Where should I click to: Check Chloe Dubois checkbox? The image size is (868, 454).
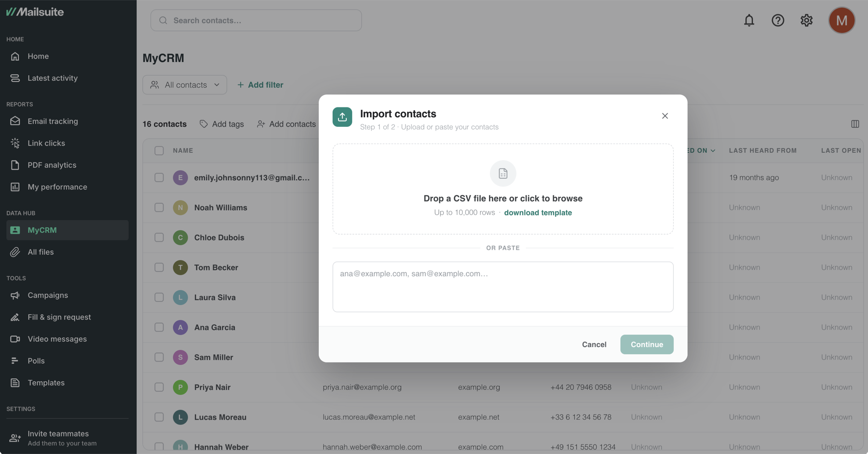coord(159,237)
